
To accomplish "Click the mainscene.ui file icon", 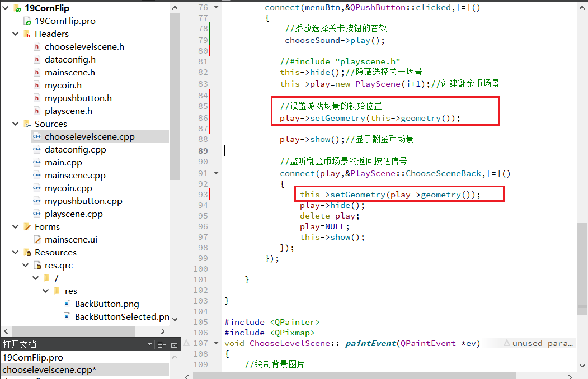I will click(37, 239).
